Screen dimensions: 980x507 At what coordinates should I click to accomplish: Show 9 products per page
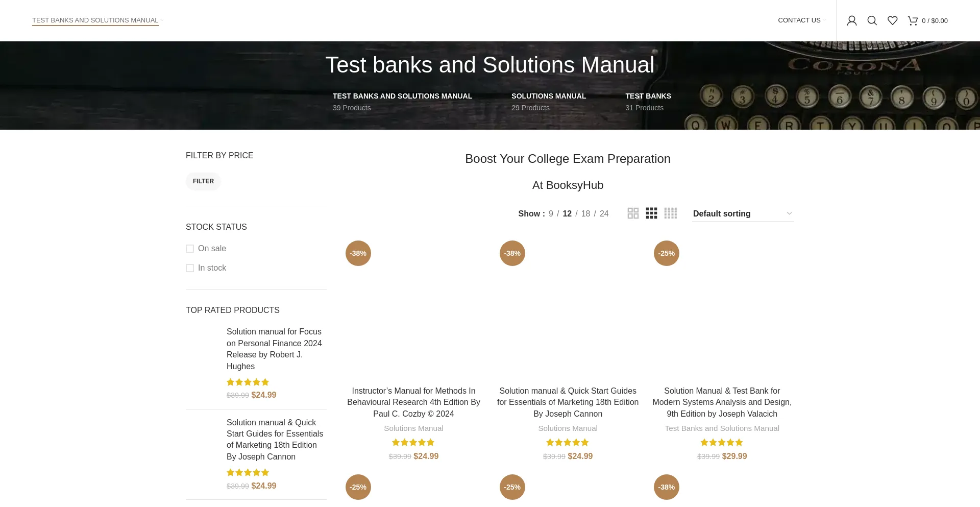click(x=551, y=213)
